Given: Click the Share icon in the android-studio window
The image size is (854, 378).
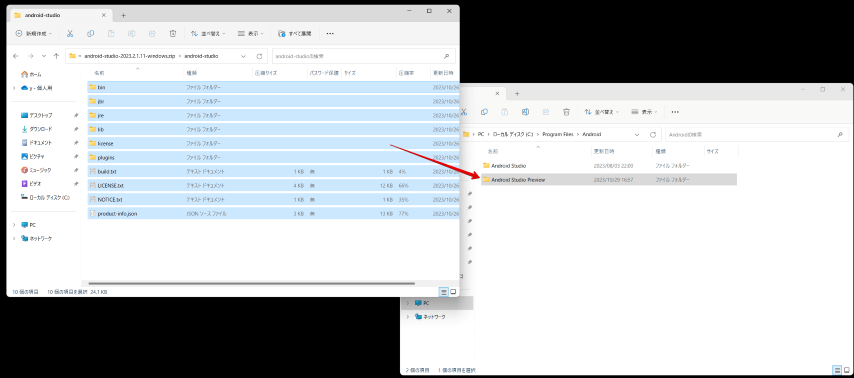Looking at the screenshot, I should point(152,33).
